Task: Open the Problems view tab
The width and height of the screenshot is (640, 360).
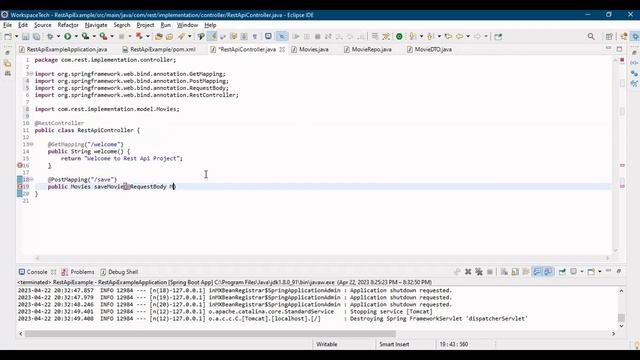Action: click(78, 272)
